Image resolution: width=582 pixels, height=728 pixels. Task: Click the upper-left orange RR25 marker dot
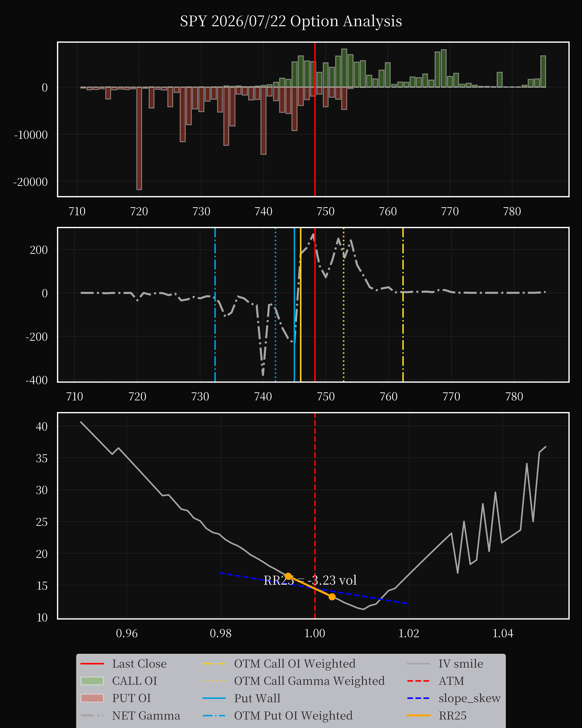(x=288, y=576)
